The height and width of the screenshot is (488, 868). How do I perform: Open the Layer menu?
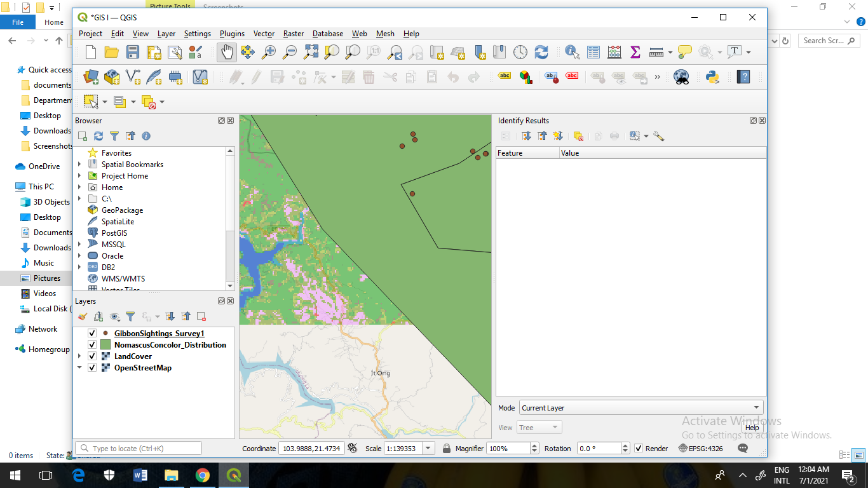pos(166,34)
